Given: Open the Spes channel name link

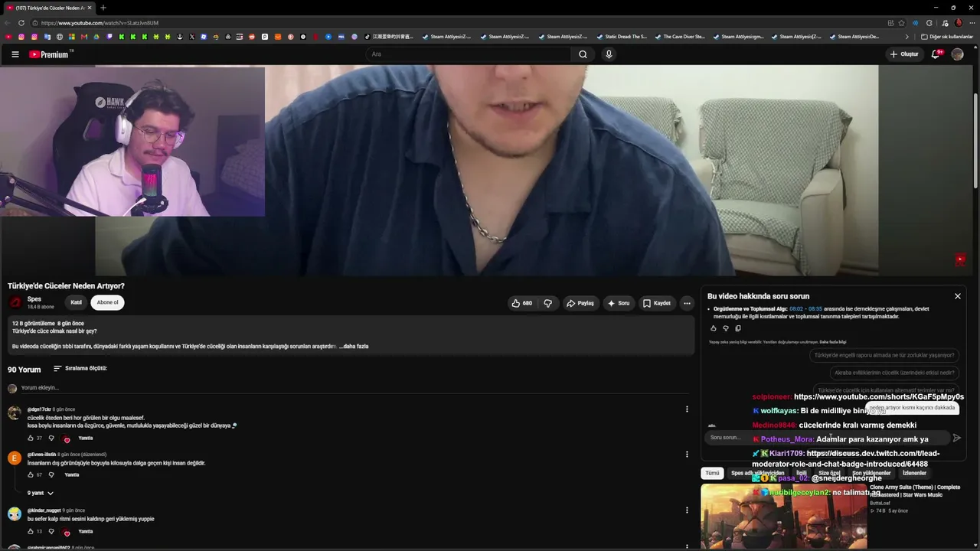Looking at the screenshot, I should [x=34, y=299].
